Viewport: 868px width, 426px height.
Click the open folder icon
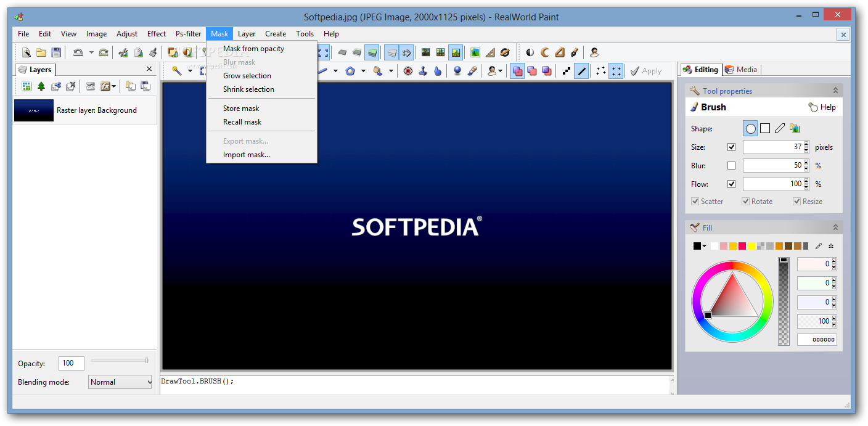41,52
